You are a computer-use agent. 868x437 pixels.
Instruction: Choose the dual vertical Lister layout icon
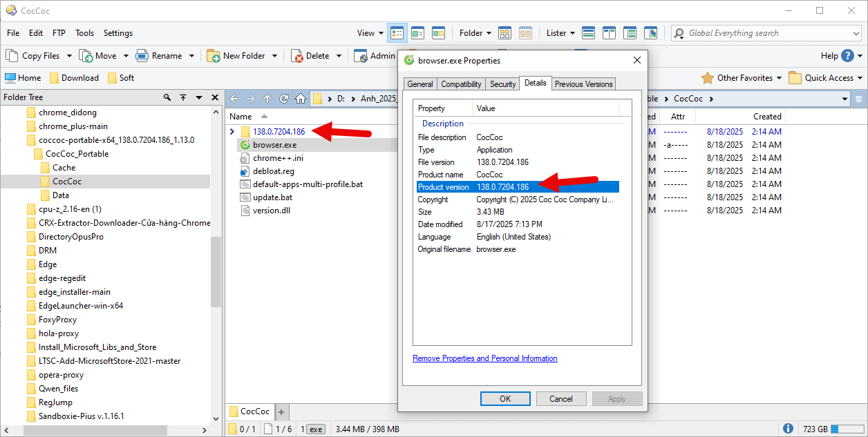[x=609, y=32]
